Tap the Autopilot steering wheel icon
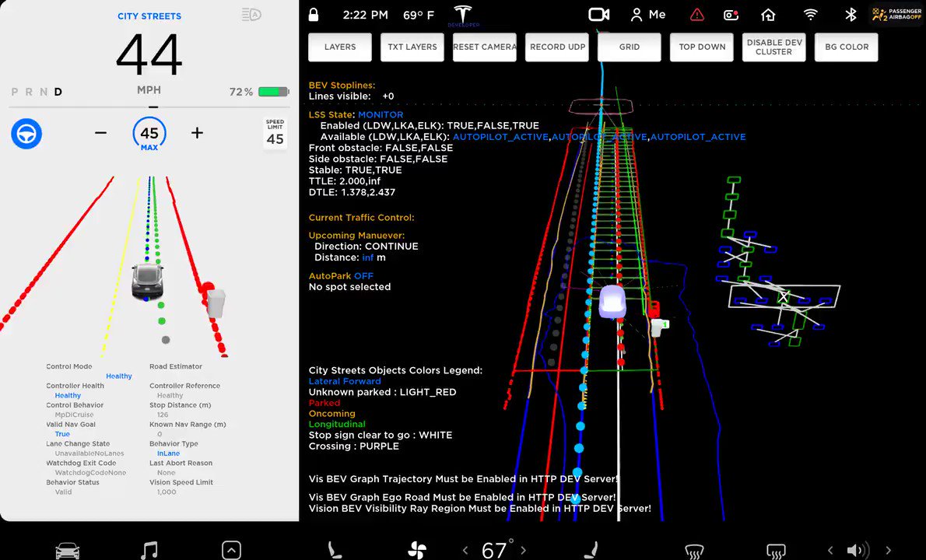This screenshot has height=560, width=926. 26,134
